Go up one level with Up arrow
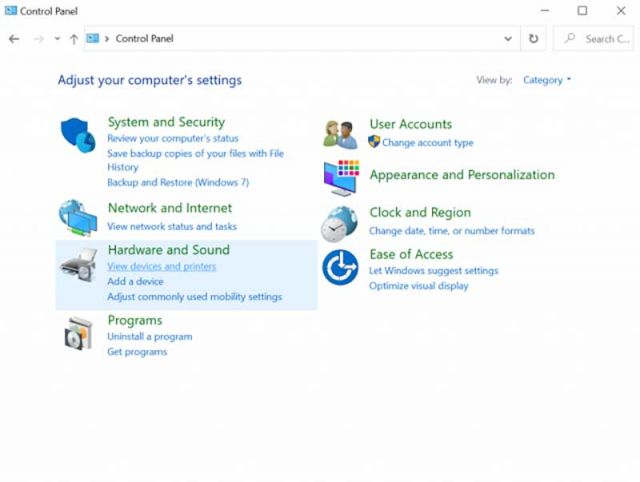The image size is (640, 482). tap(74, 39)
